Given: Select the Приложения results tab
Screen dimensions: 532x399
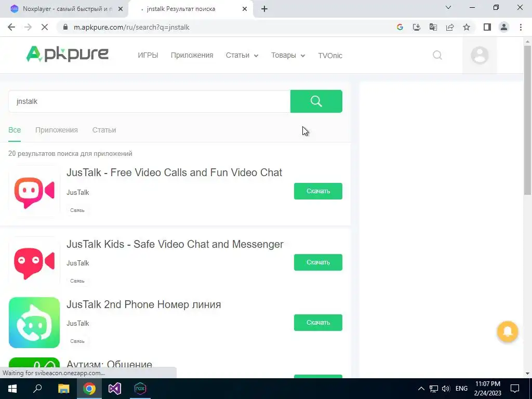Looking at the screenshot, I should pos(56,130).
